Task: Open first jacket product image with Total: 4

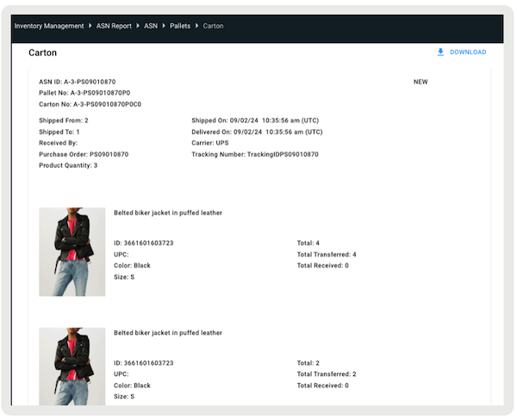Action: click(72, 251)
